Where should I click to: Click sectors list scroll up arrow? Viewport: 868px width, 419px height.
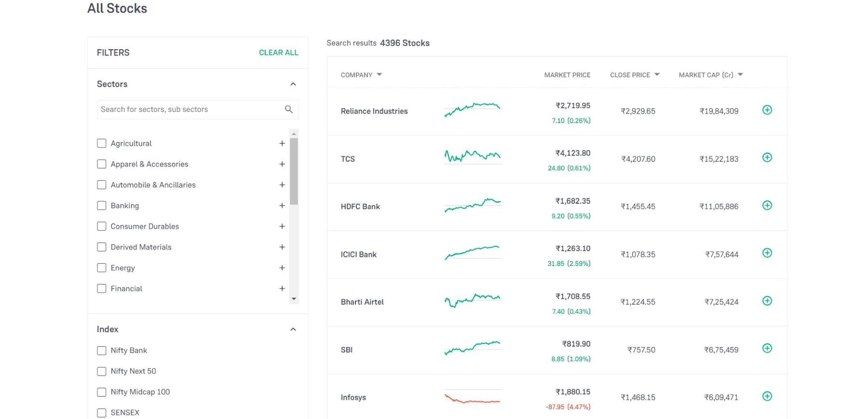[x=294, y=134]
